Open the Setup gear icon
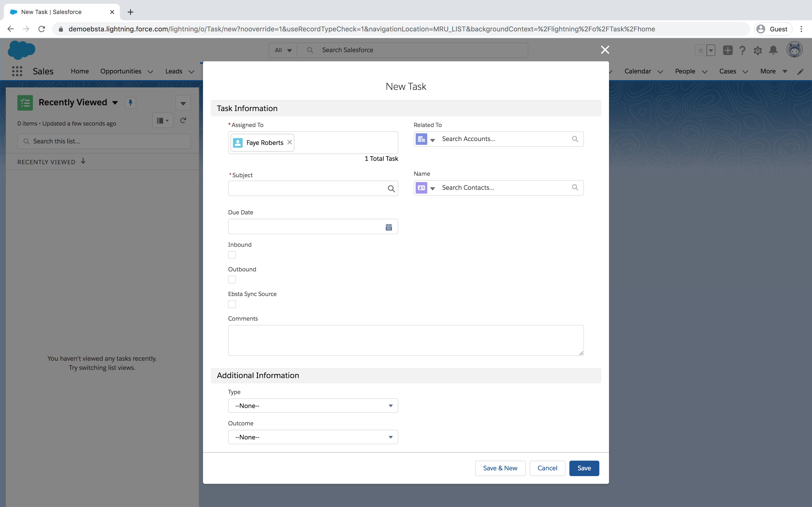 (757, 51)
